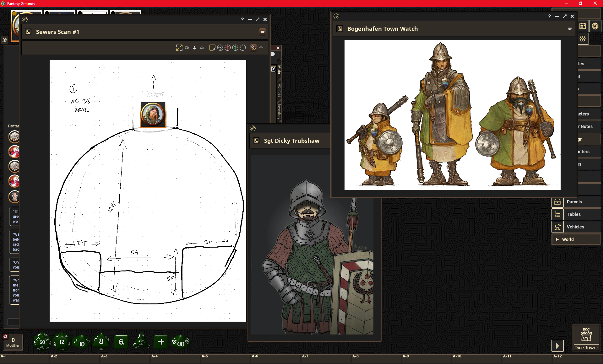Choose the yellow select-box cursor tool
603x364 pixels.
212,48
